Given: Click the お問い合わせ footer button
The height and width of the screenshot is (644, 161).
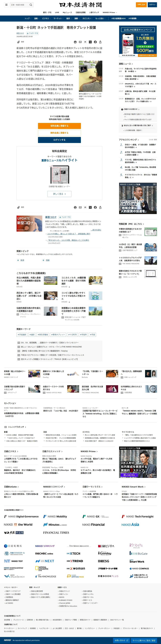Looking at the screenshot, I should [122, 640].
